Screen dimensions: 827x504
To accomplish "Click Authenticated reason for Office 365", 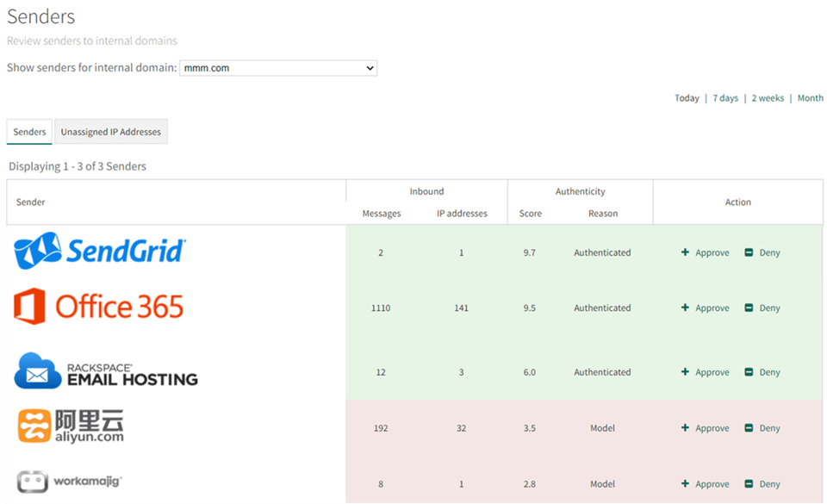I will (602, 308).
